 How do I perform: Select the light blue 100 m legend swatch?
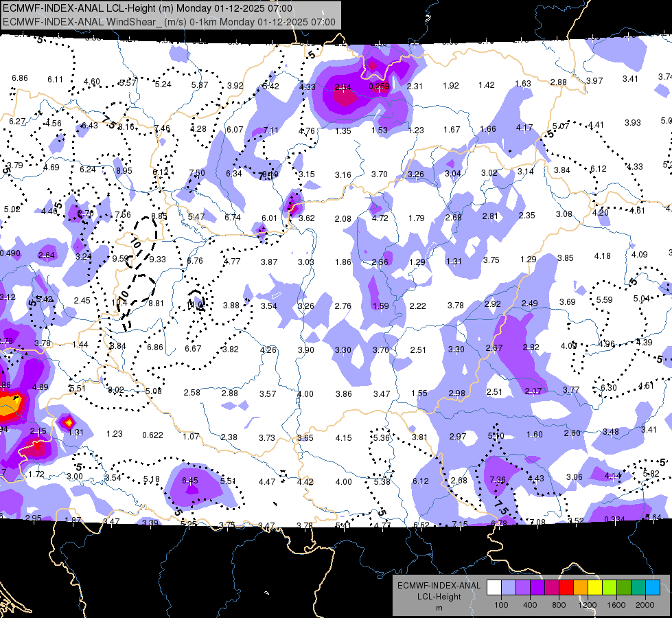click(x=509, y=587)
